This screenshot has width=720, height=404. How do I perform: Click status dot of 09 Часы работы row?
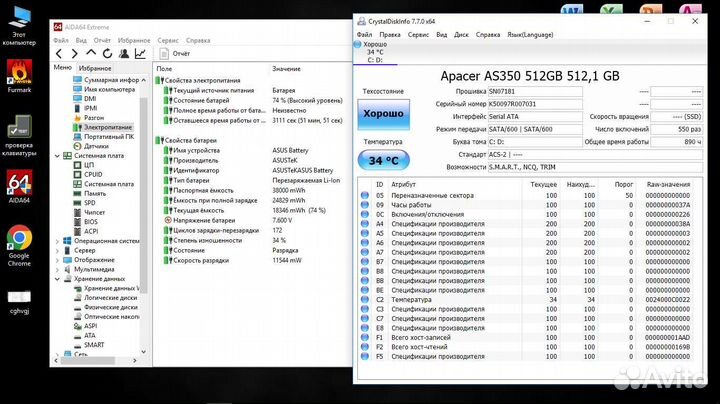coord(365,205)
